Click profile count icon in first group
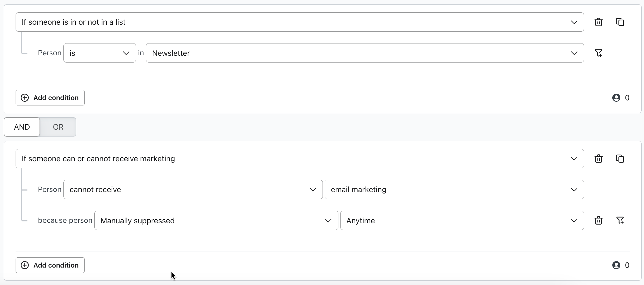This screenshot has height=285, width=644. pyautogui.click(x=616, y=98)
